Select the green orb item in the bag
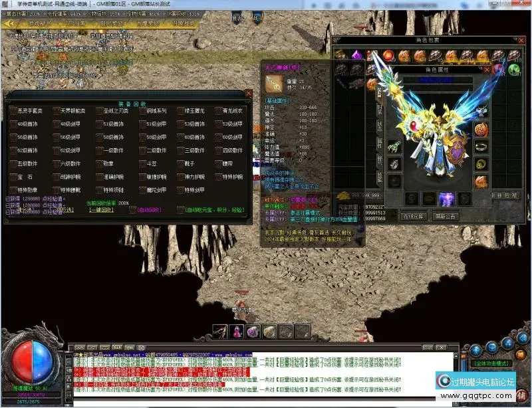Viewport: 532px width, 408px height. click(x=514, y=69)
